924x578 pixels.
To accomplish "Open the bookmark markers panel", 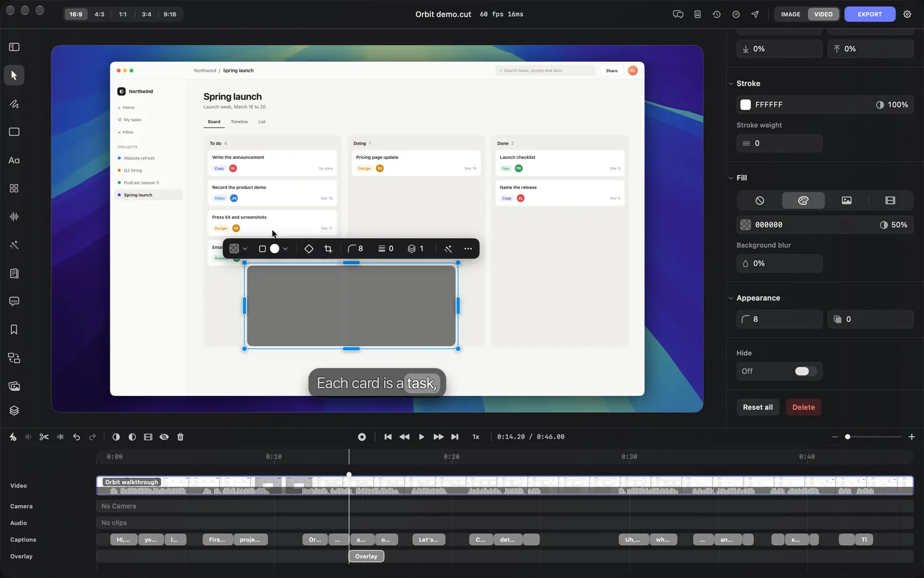I will coord(14,329).
